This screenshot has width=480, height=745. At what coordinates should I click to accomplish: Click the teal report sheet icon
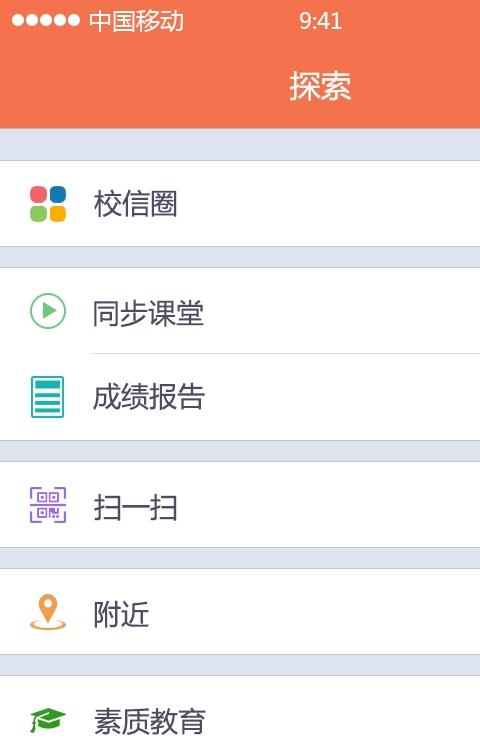pyautogui.click(x=48, y=397)
